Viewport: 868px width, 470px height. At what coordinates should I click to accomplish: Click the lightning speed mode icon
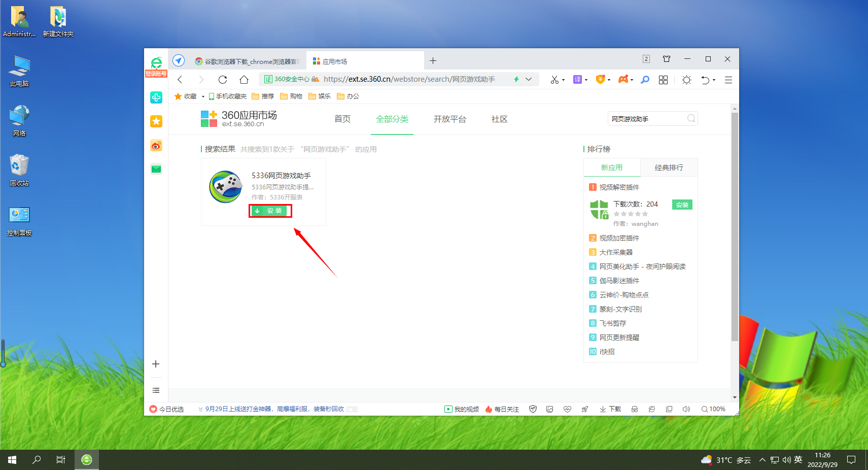(516, 79)
